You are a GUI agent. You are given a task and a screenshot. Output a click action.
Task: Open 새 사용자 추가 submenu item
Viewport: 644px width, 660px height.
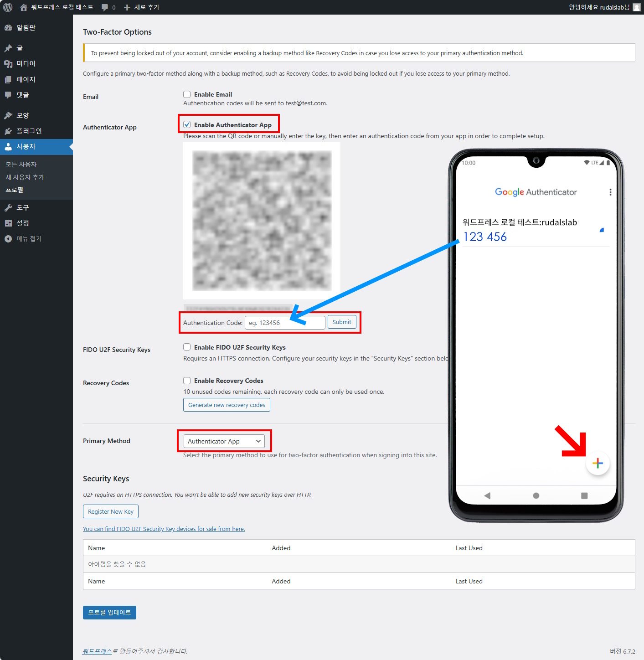coord(25,177)
